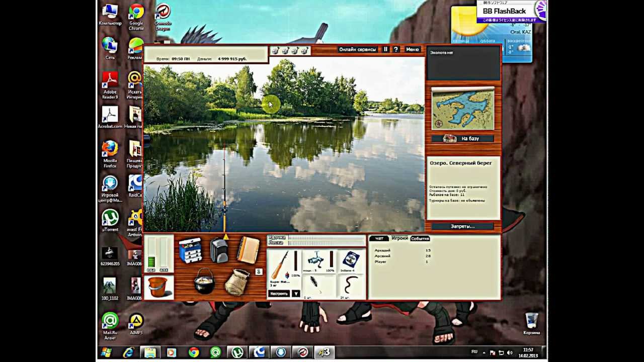Open Mozilla Firefox desktop shortcut

[110, 154]
